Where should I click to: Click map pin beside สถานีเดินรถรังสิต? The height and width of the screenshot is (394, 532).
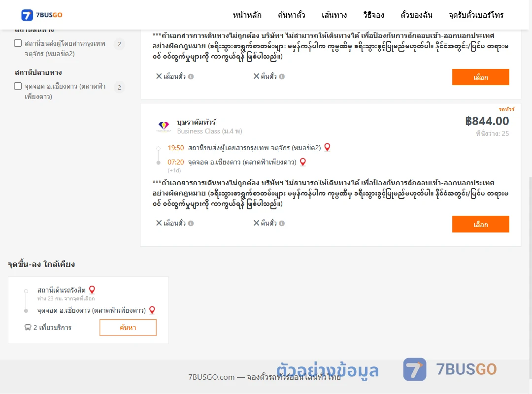coord(92,290)
